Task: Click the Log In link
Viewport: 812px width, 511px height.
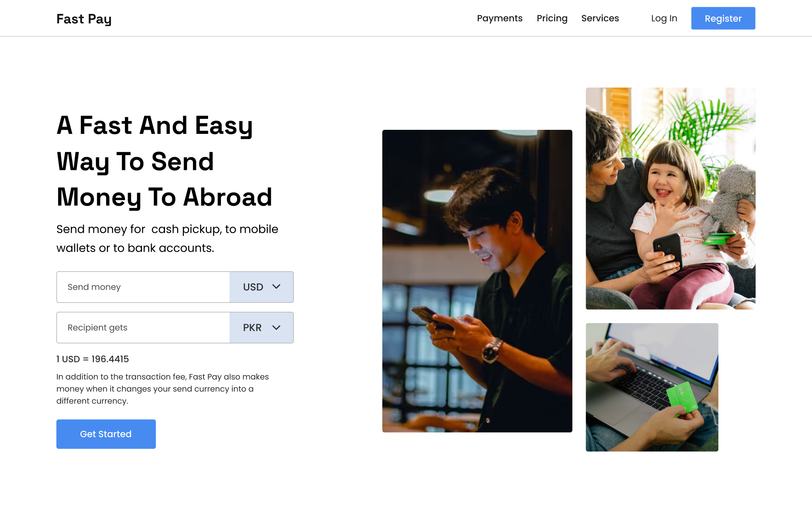Action: [x=664, y=18]
